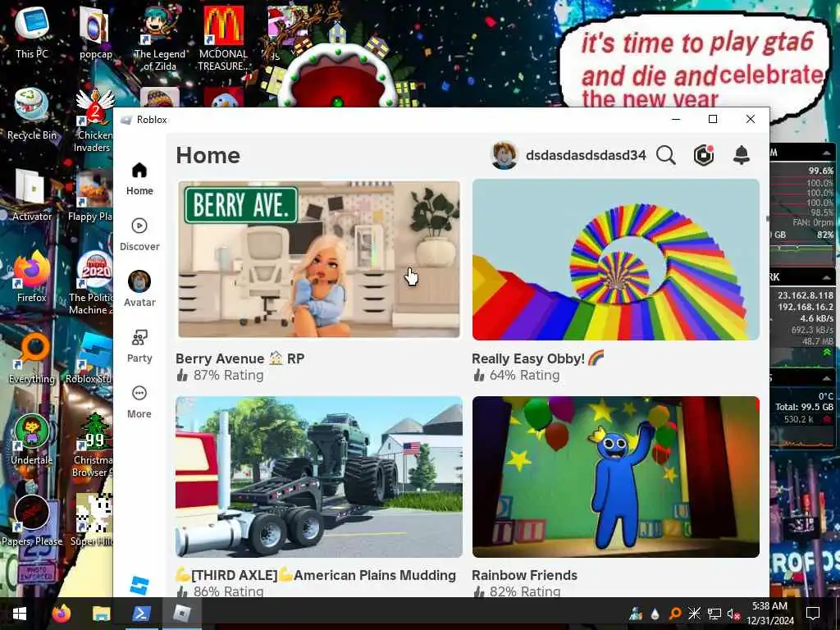Select the popcap desktop icon
The width and height of the screenshot is (840, 630).
click(95, 32)
